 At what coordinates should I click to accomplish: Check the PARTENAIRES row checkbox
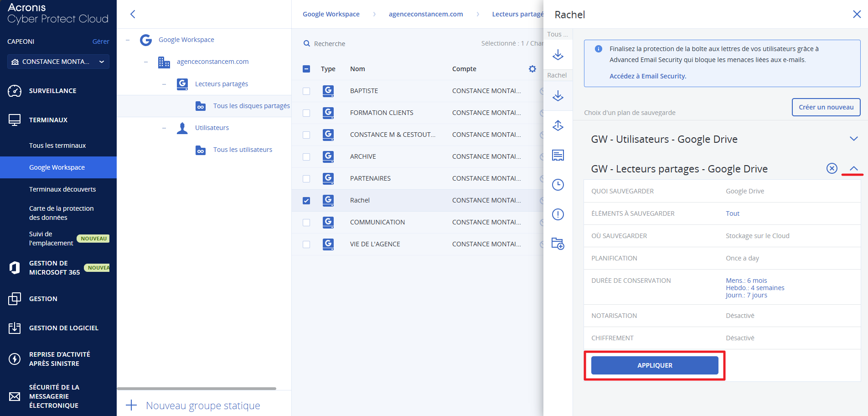306,179
